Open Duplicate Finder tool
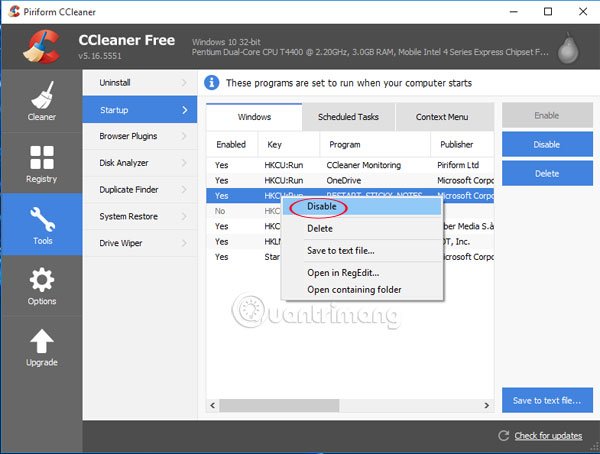 tap(140, 190)
